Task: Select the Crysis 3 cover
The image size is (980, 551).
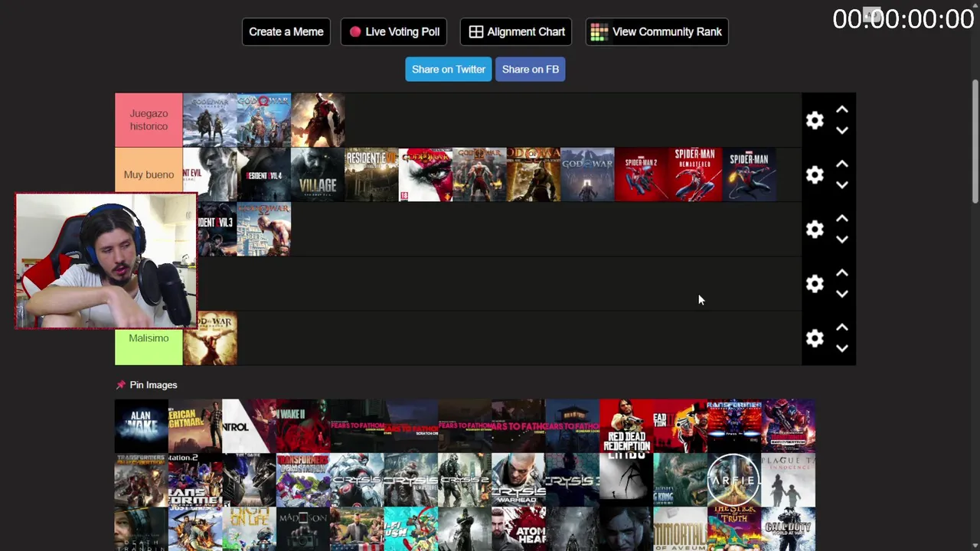Action: click(573, 481)
